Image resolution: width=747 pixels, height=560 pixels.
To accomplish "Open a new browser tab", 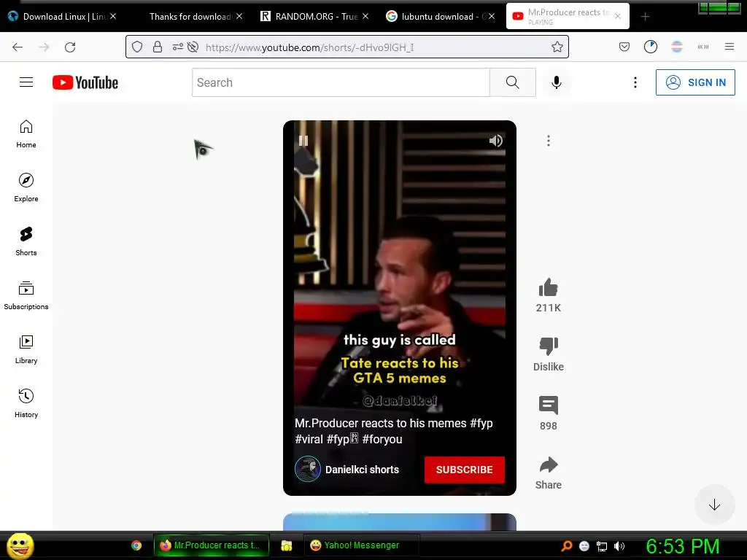I will 645,17.
